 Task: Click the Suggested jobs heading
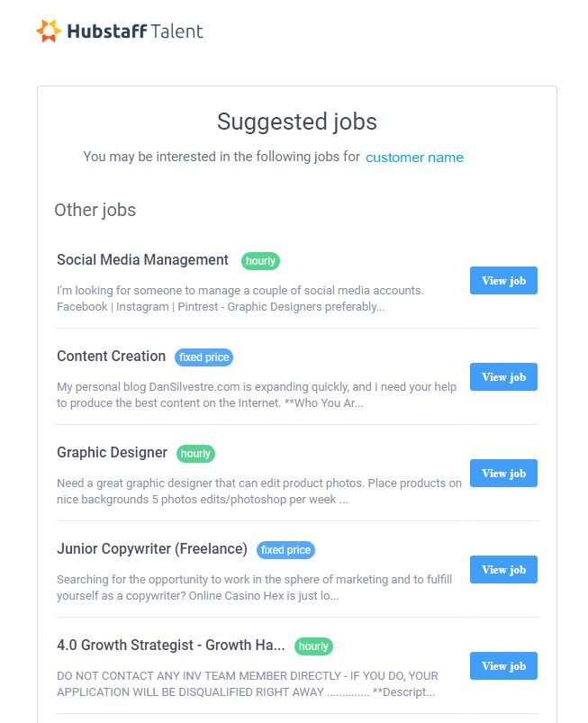[297, 122]
